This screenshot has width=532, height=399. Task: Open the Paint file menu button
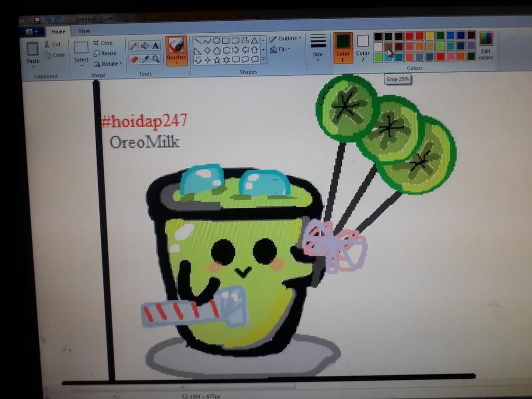coord(32,32)
